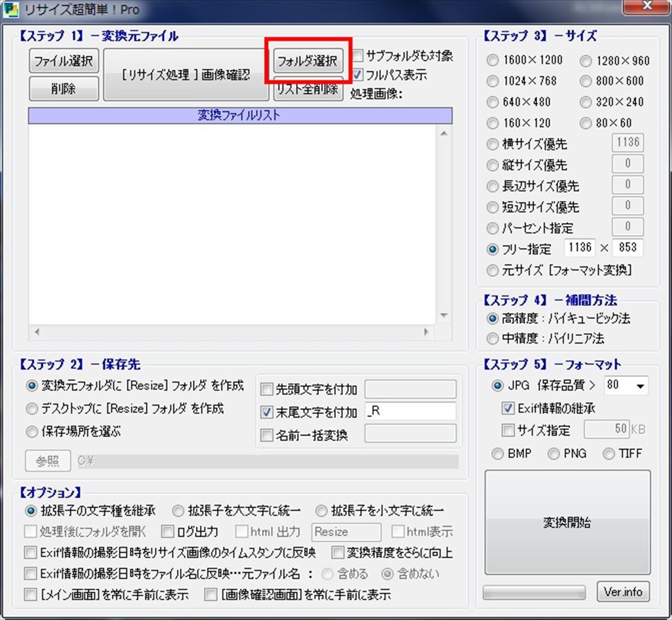Open the [リサイズ処理] 画像確認 preview button
Viewport: 672px width, 620px height.
pos(186,75)
